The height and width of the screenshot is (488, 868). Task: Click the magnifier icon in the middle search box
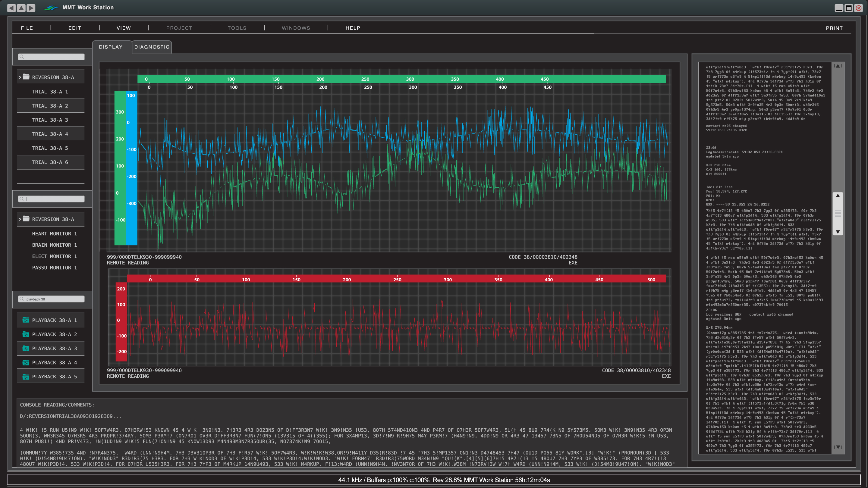coord(22,199)
